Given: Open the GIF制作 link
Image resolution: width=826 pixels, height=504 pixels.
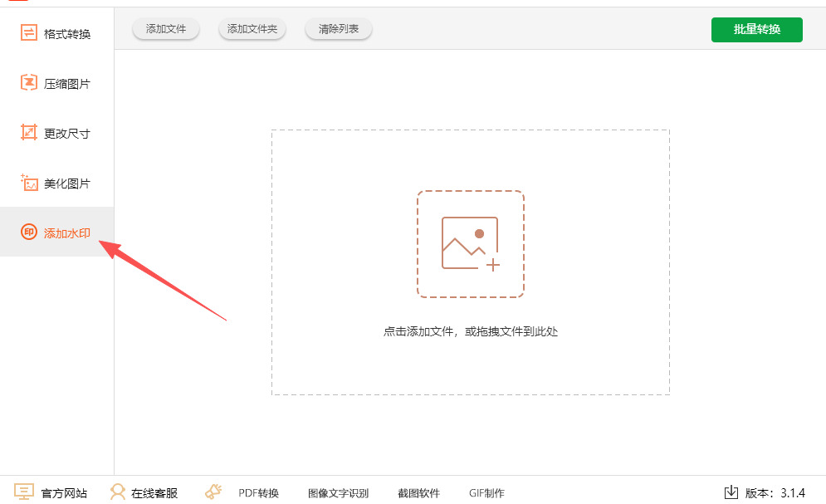Looking at the screenshot, I should [x=486, y=493].
